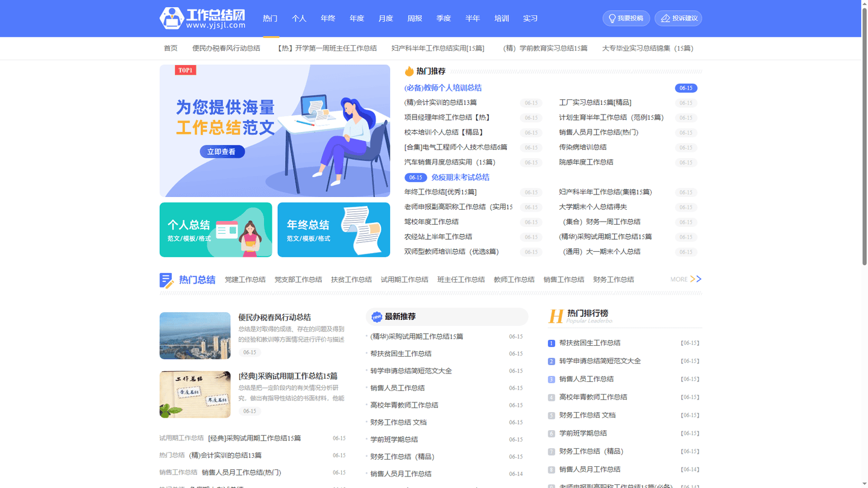Click the 工作总结网 site logo
Screen dimensions: 868x488
pyautogui.click(x=203, y=18)
